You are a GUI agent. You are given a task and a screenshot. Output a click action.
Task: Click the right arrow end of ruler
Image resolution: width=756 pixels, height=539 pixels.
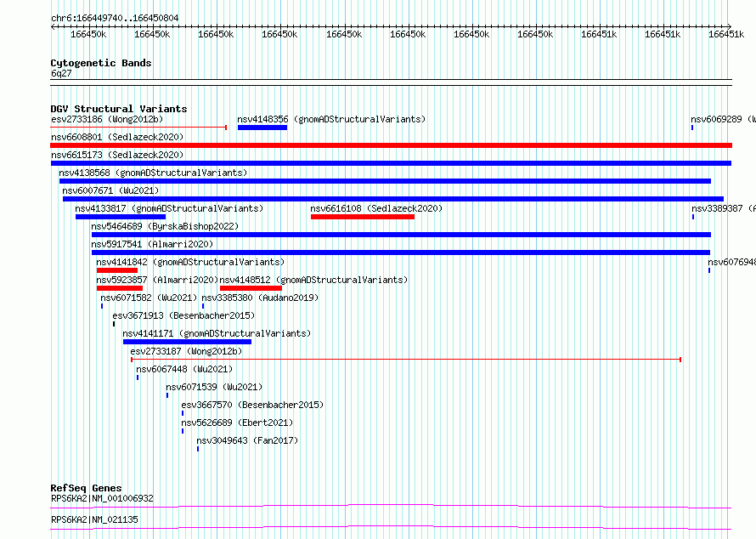pyautogui.click(x=730, y=26)
